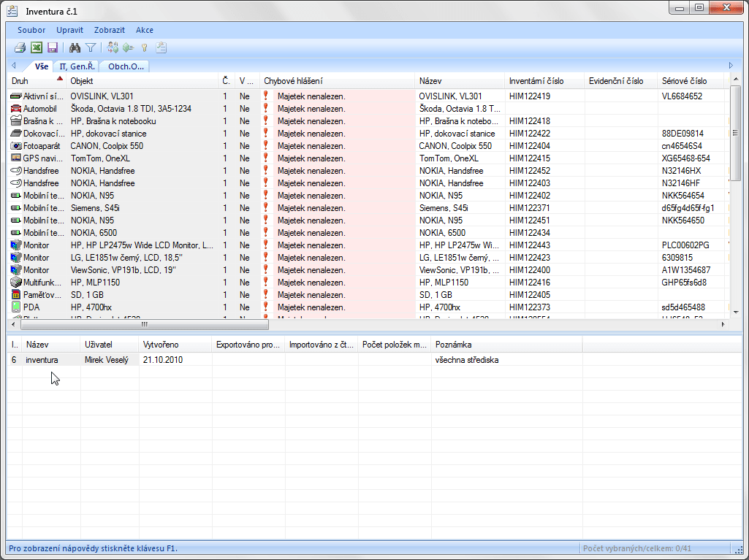The image size is (749, 560).
Task: Click the Inventární číslo column header
Action: click(x=535, y=81)
